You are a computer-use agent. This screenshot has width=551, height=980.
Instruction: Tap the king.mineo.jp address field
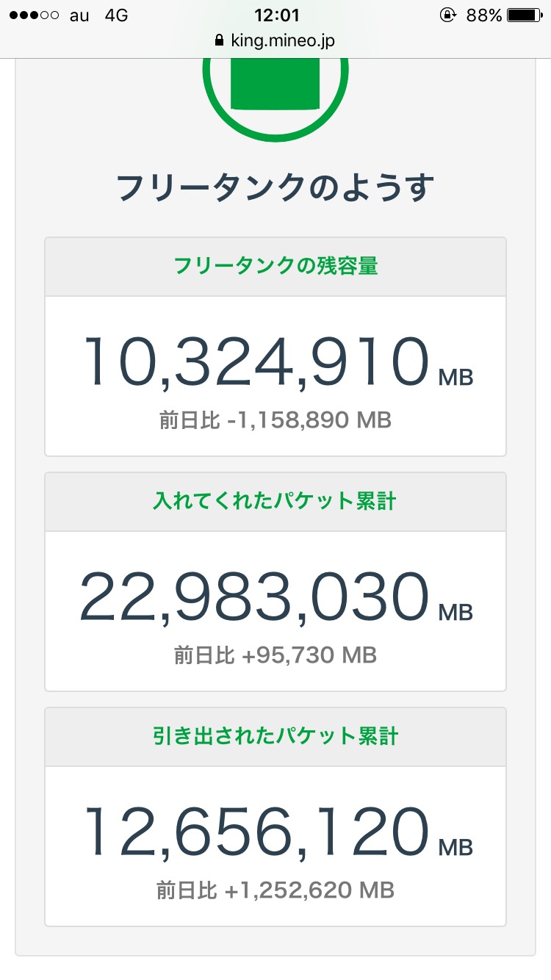pyautogui.click(x=282, y=40)
